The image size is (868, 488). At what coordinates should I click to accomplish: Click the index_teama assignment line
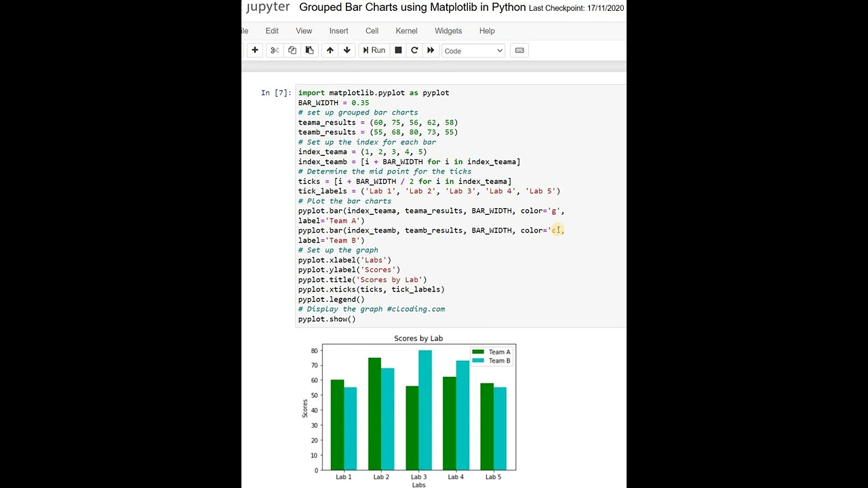(x=362, y=152)
